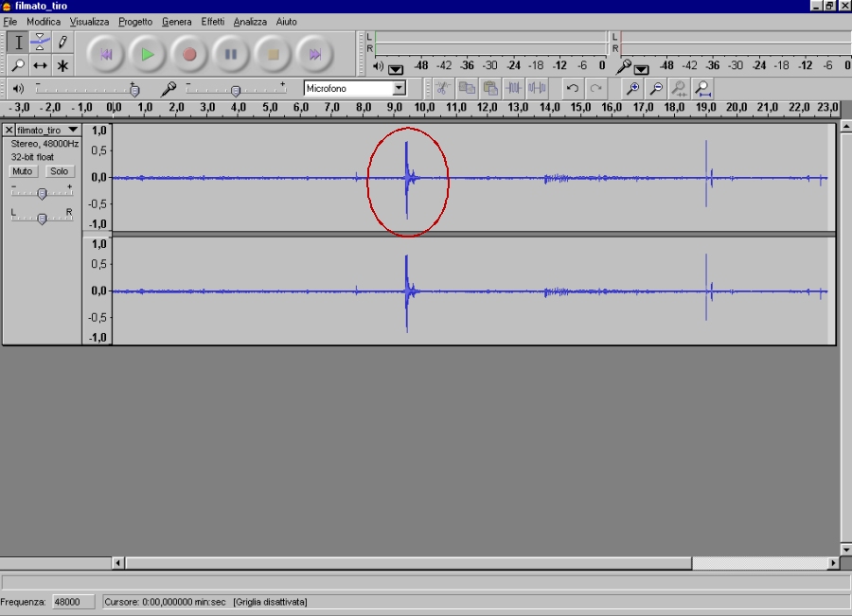Select the Draw pencil tool
852x616 pixels.
[62, 43]
